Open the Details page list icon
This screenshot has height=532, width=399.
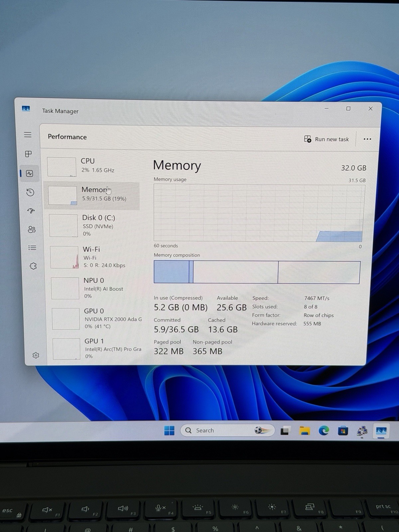(32, 248)
